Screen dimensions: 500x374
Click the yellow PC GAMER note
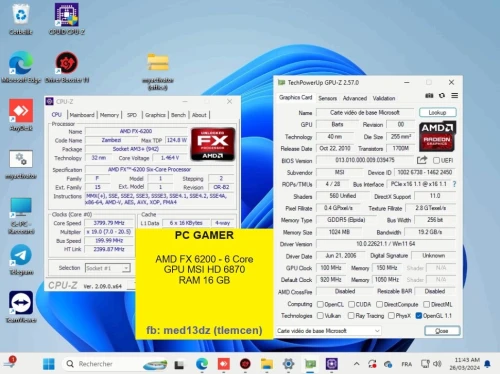point(204,284)
